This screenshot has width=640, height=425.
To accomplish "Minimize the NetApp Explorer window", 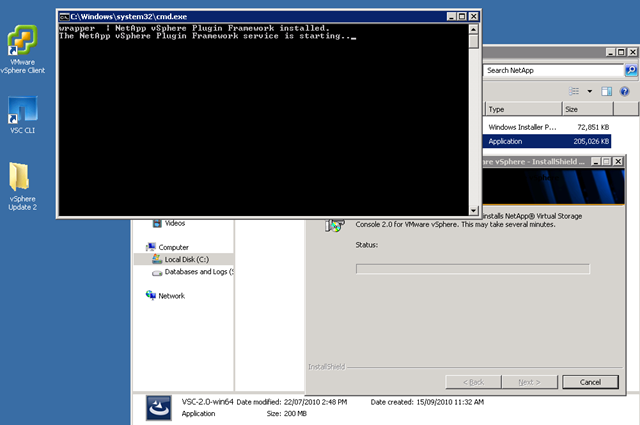I will (611, 52).
